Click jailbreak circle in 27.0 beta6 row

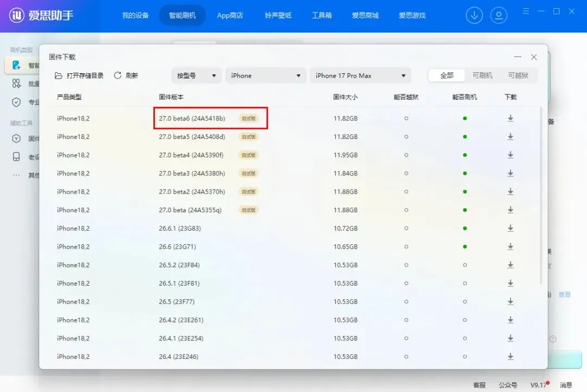pos(406,118)
